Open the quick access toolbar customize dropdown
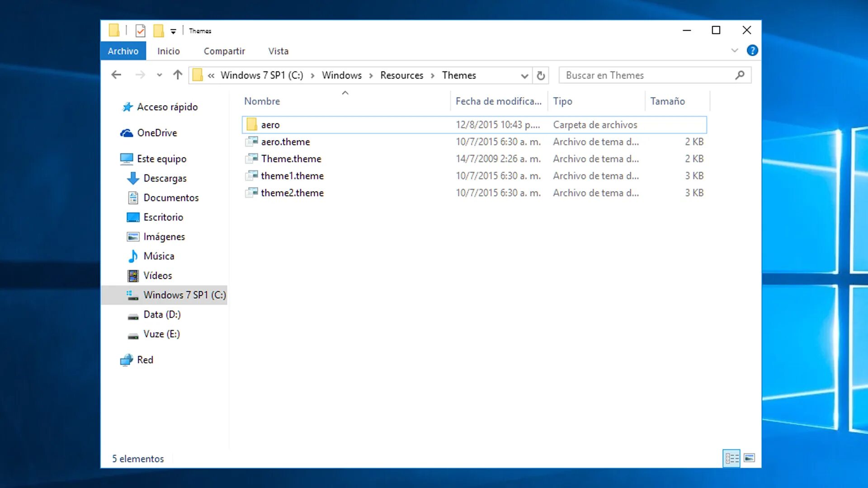 click(173, 31)
